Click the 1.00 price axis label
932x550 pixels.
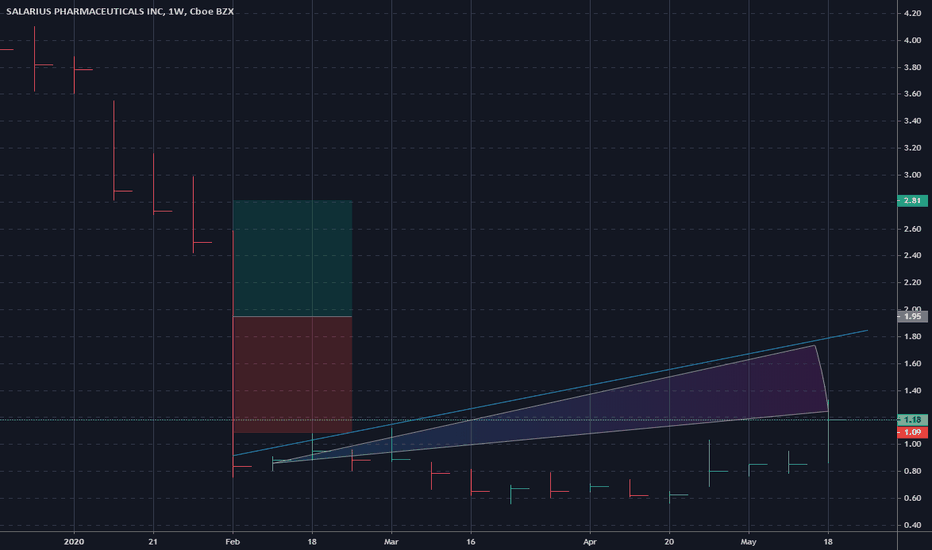click(x=912, y=444)
